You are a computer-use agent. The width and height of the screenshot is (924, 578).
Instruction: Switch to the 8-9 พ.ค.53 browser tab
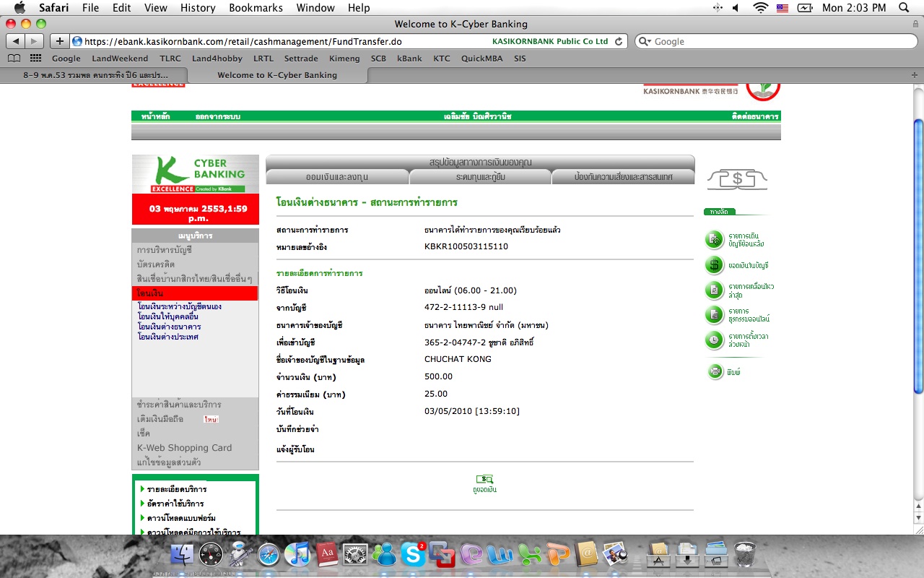[95, 74]
